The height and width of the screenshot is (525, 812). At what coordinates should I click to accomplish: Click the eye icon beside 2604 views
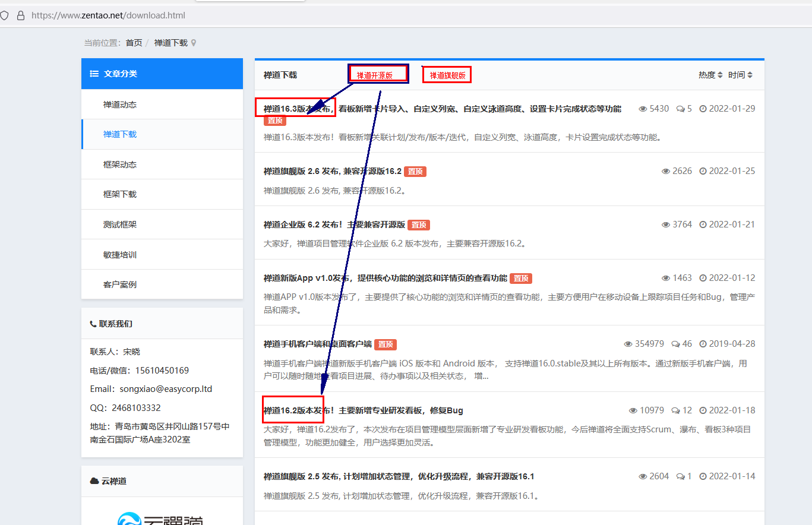(643, 476)
